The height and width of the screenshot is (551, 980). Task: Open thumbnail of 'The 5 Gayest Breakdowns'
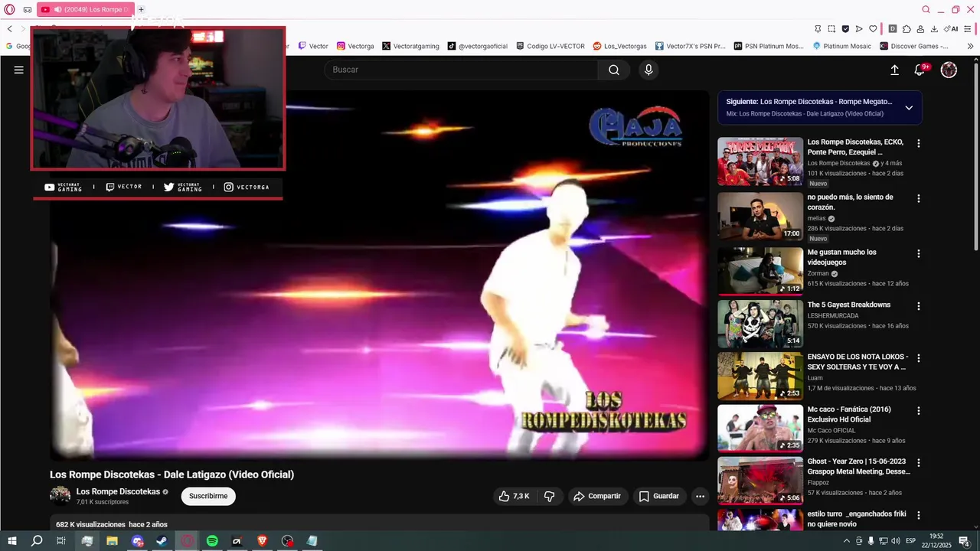click(760, 324)
